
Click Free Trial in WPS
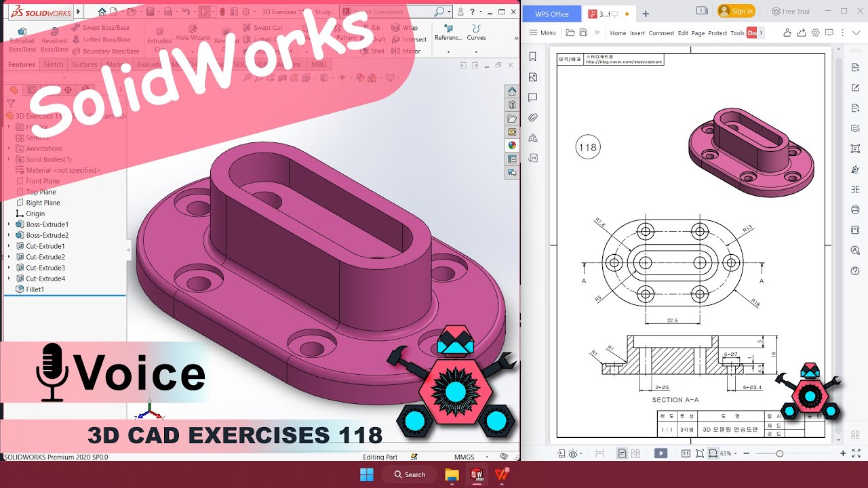click(791, 11)
